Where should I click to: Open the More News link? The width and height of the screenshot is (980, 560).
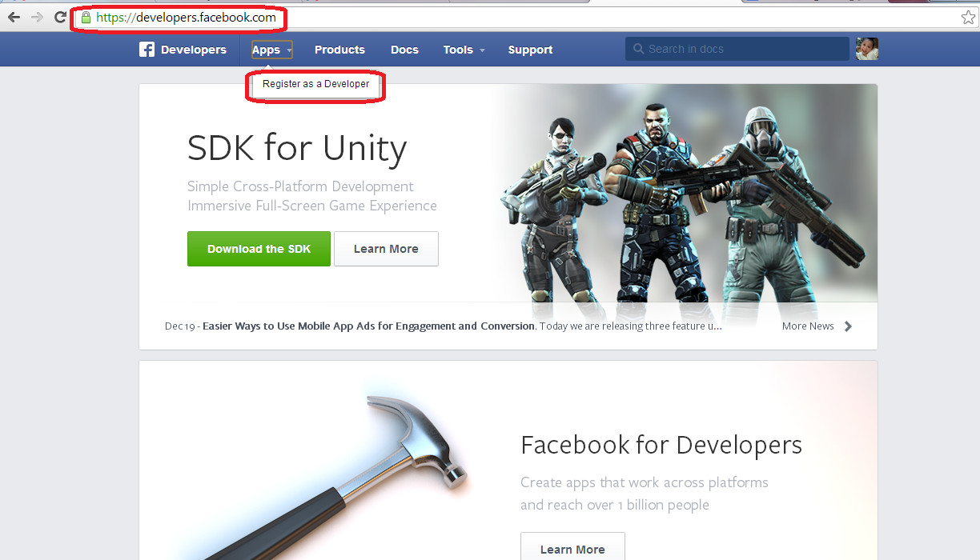(x=808, y=326)
